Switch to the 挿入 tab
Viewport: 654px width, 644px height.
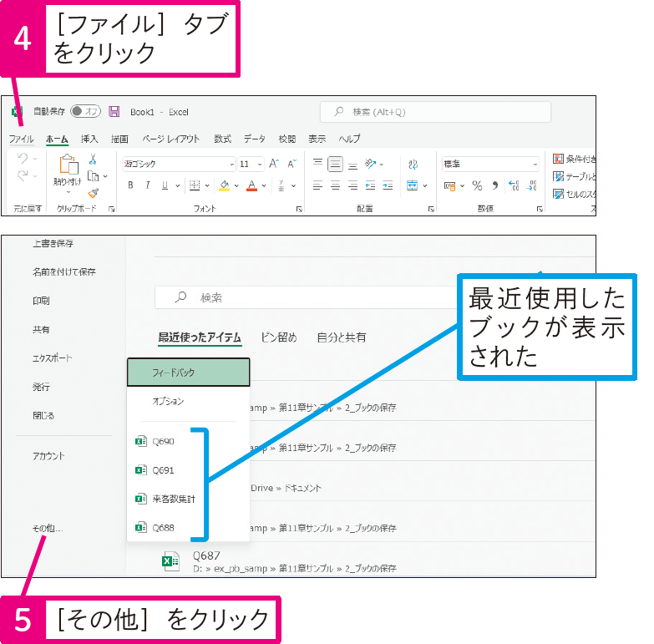tap(89, 139)
